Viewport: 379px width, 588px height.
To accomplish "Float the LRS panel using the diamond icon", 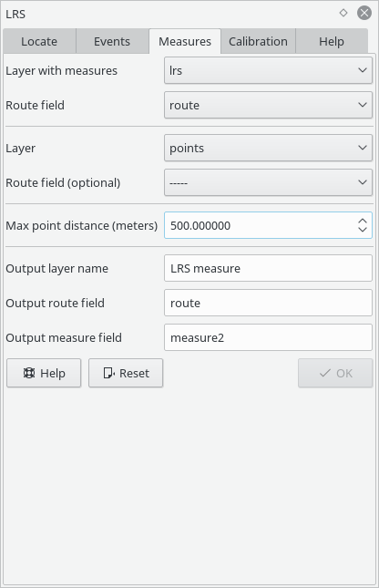I will 343,13.
